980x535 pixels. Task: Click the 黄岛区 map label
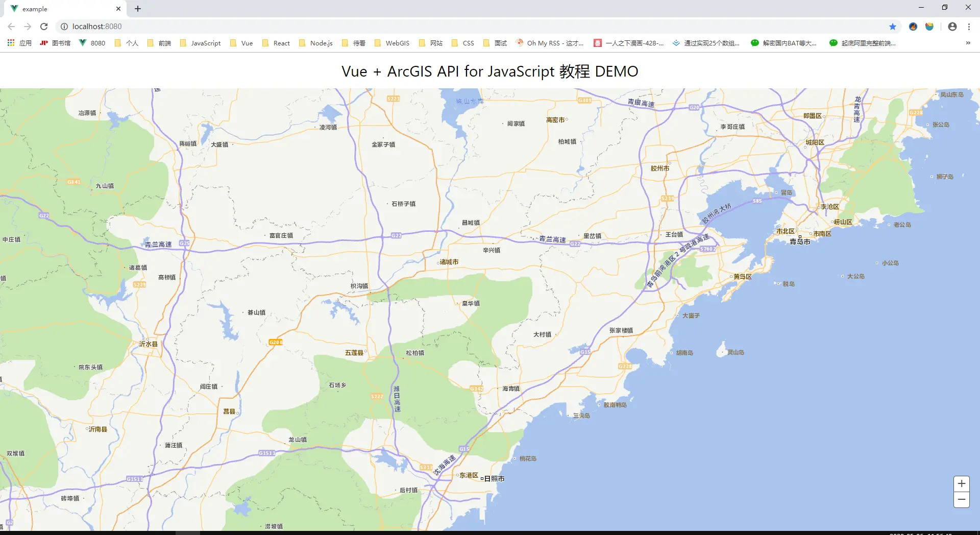click(743, 277)
